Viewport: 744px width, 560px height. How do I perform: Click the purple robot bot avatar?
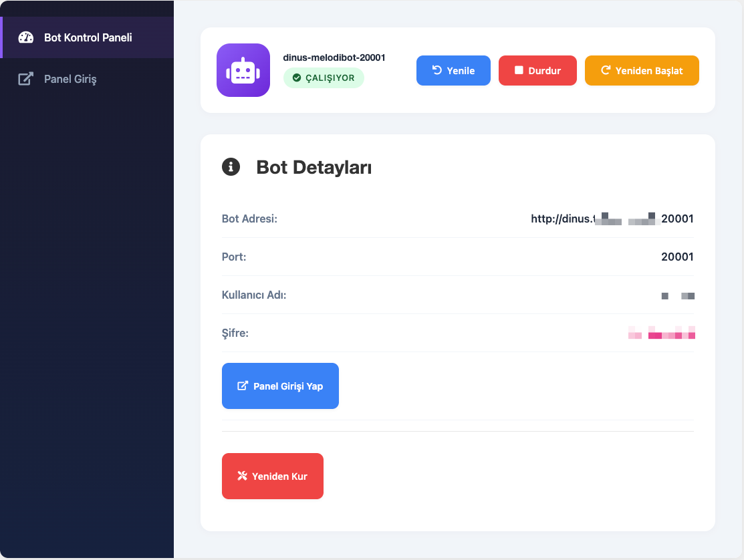pos(243,70)
